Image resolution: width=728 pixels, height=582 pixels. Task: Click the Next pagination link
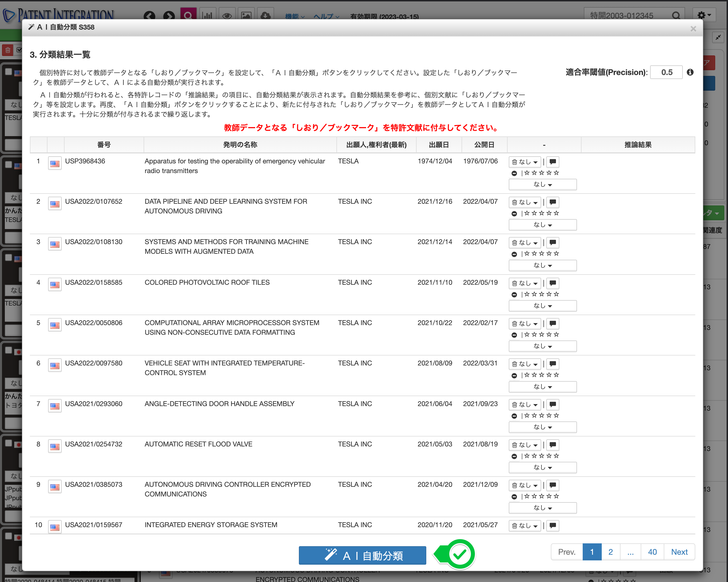click(x=679, y=552)
